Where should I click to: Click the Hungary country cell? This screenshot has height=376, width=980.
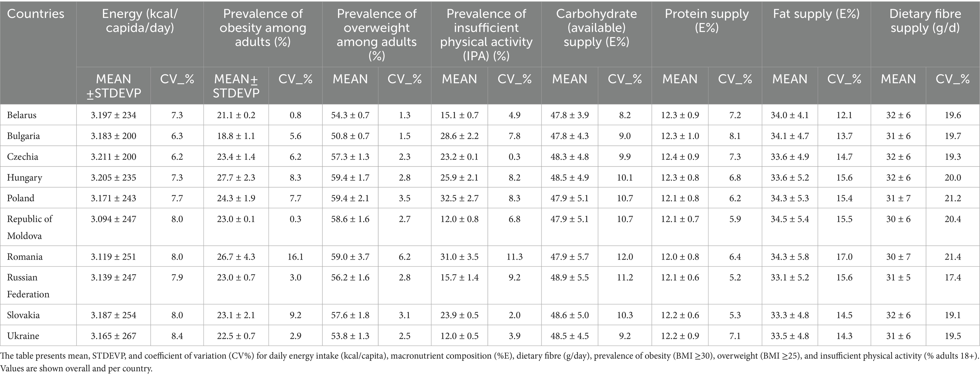click(x=24, y=178)
